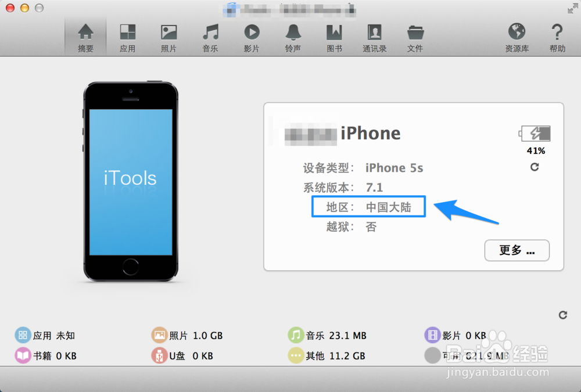
Task: Click the 系统版本 value 7.1
Action: (374, 188)
